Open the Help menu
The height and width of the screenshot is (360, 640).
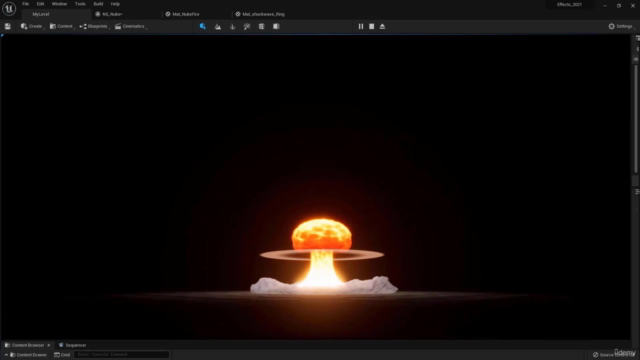tap(115, 4)
